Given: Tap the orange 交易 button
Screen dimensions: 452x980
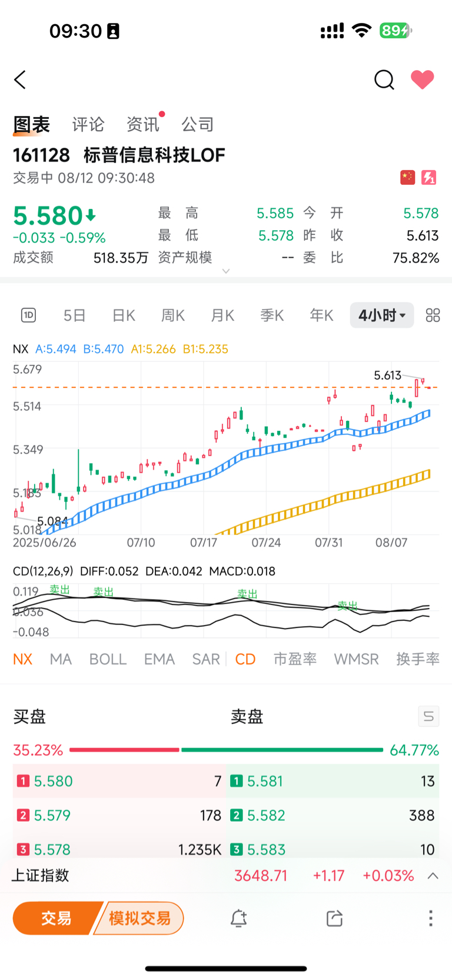Looking at the screenshot, I should (56, 918).
